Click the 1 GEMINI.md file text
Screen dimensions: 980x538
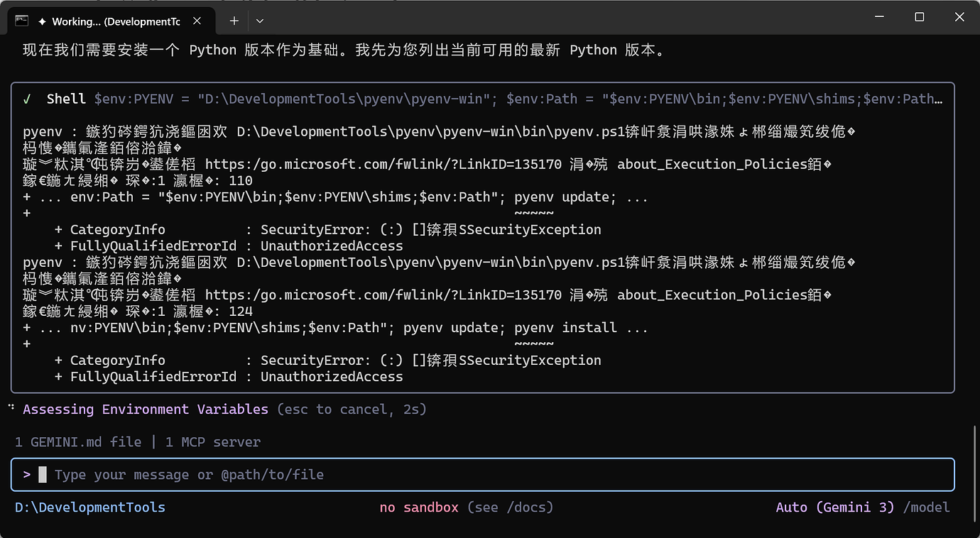pos(78,442)
